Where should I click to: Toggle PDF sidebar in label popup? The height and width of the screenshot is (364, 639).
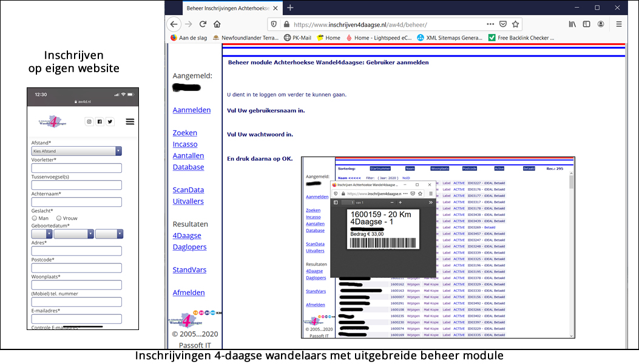[x=336, y=202]
